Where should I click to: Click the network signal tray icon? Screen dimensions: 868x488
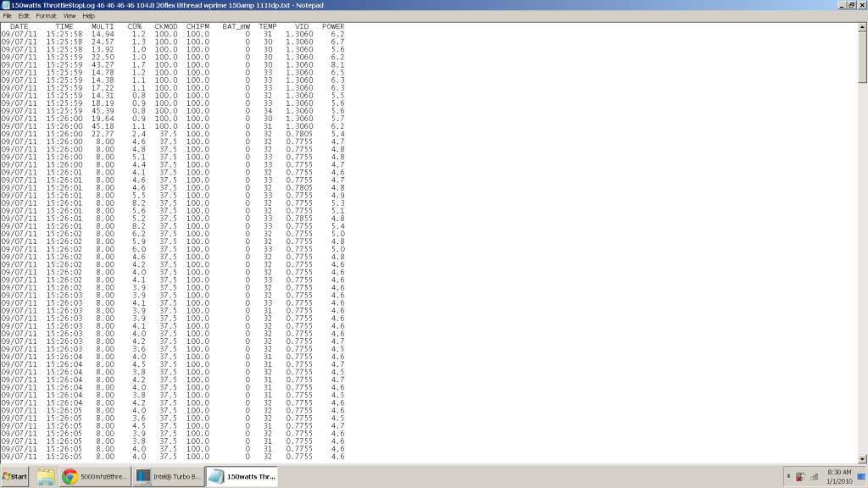(815, 476)
